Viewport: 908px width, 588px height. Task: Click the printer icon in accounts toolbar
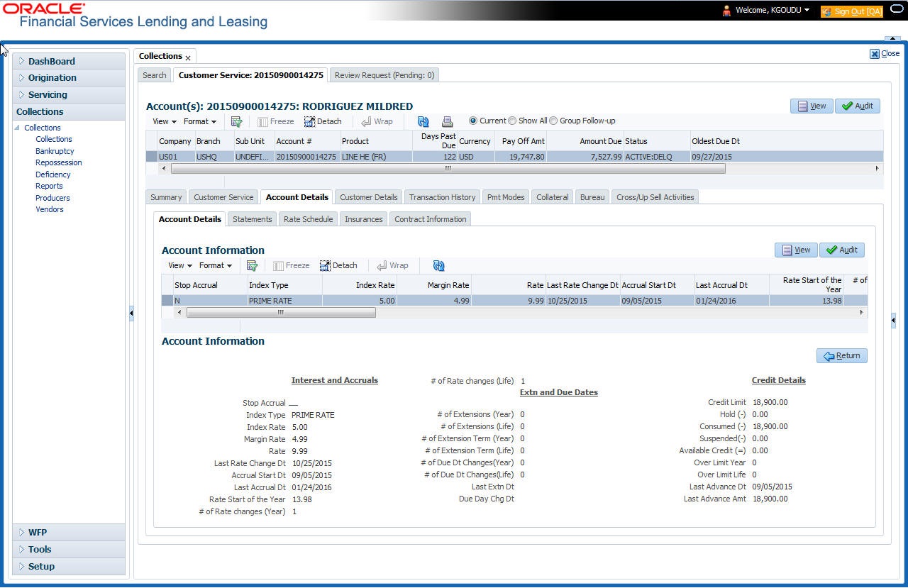pyautogui.click(x=447, y=121)
